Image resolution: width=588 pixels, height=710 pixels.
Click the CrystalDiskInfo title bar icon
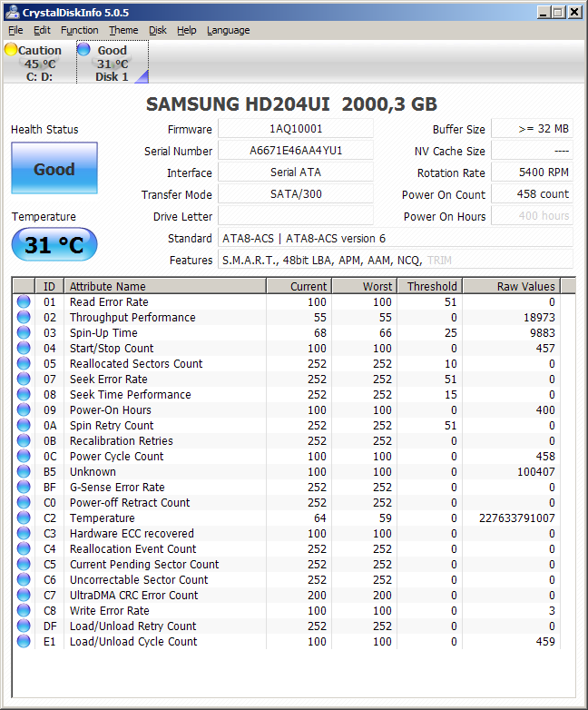(x=12, y=12)
